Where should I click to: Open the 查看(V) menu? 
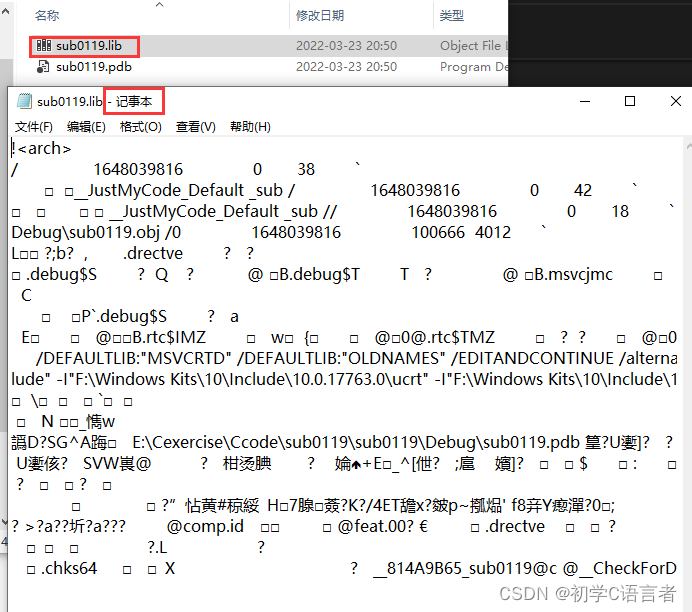click(x=195, y=127)
